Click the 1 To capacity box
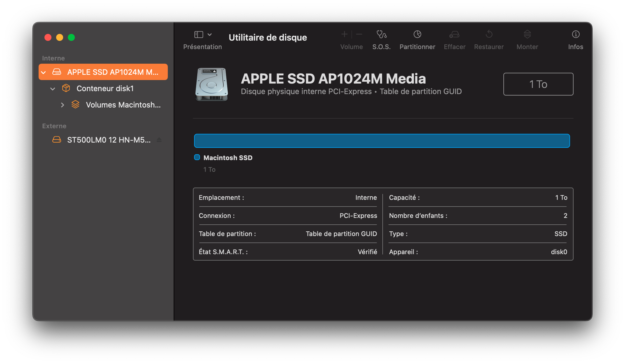 (538, 84)
